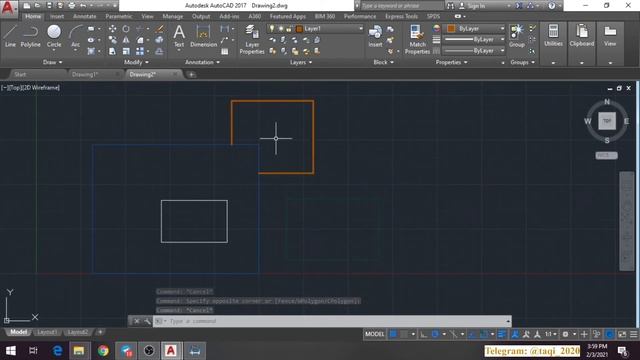This screenshot has height=360, width=640.
Task: Add new layout with plus button
Action: point(100,332)
